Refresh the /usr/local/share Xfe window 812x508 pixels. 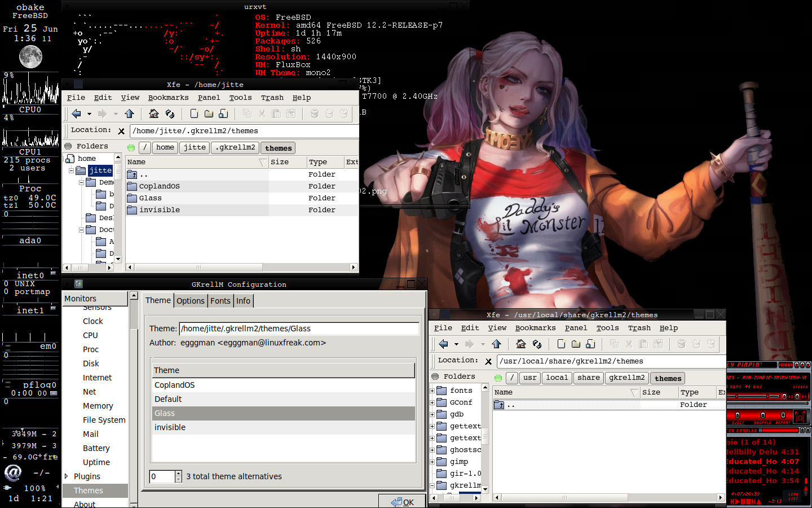pos(537,344)
